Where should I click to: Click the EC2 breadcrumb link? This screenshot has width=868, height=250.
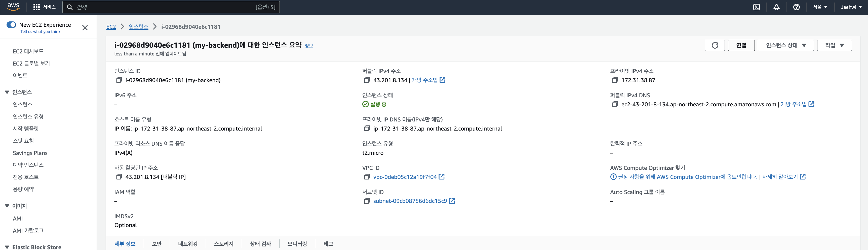111,27
